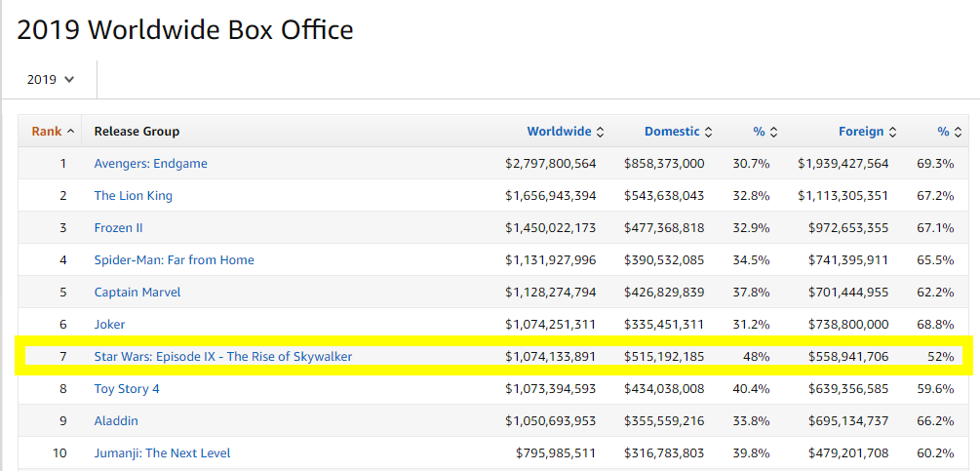Image resolution: width=980 pixels, height=471 pixels.
Task: Select worldwide value $1,050,693,953
Action: tap(551, 421)
